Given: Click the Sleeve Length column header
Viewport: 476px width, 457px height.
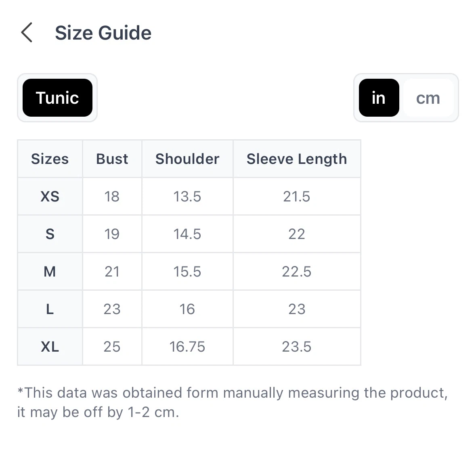Looking at the screenshot, I should [x=297, y=159].
